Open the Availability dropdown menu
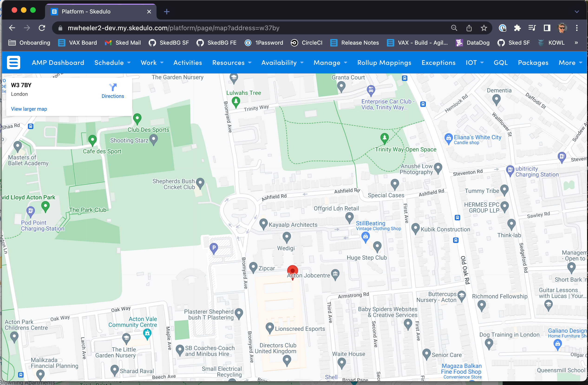The image size is (588, 385). [282, 63]
